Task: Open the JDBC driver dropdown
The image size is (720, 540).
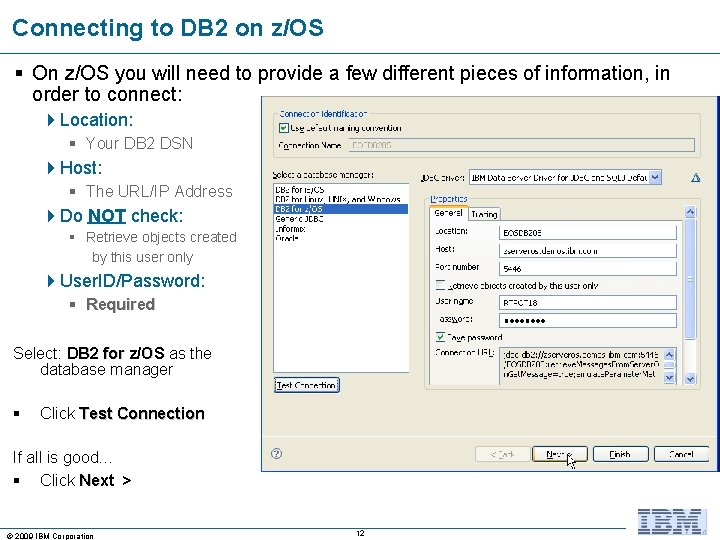Action: [x=656, y=177]
